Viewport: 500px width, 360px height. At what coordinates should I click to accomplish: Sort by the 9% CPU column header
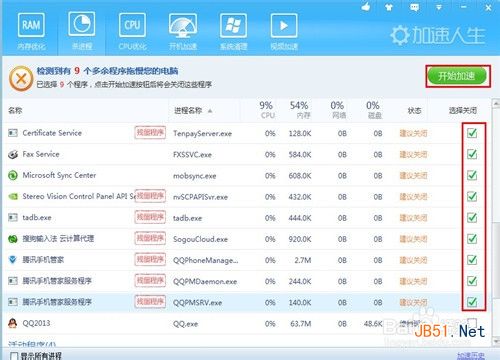267,110
